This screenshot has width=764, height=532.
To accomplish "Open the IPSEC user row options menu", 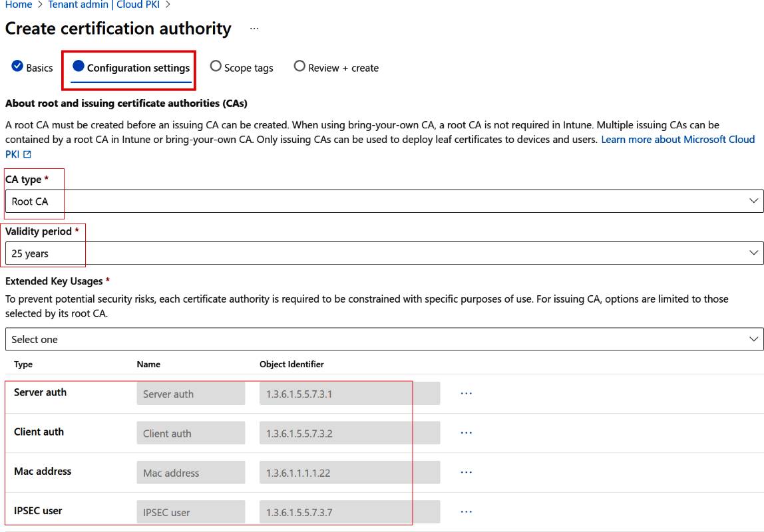I will tap(467, 511).
